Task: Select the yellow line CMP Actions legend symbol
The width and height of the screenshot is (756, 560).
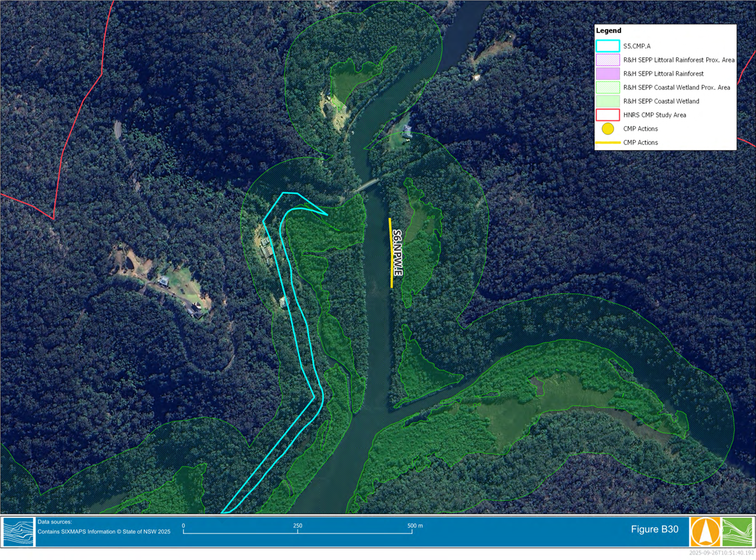Action: [608, 142]
